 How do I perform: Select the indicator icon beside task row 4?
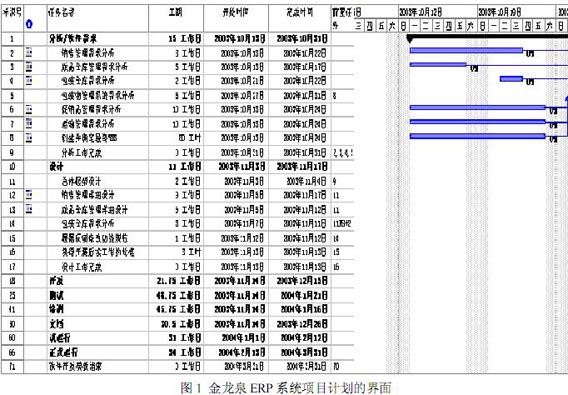tap(29, 80)
